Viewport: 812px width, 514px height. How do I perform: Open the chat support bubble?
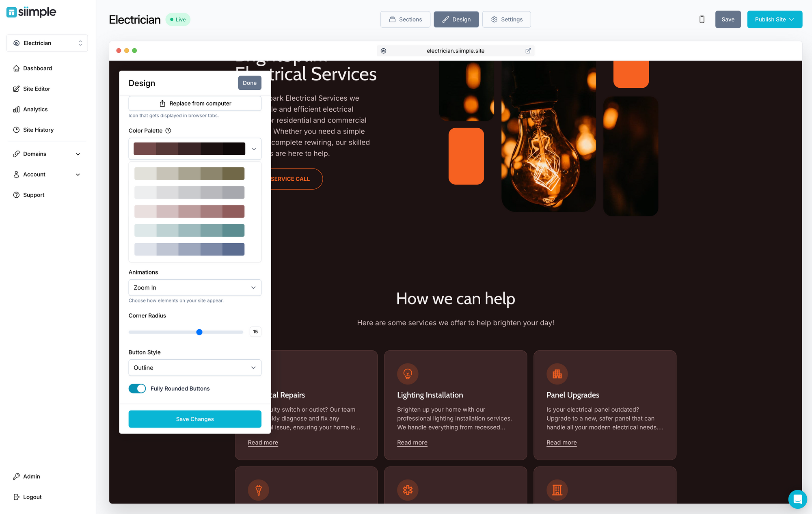pyautogui.click(x=797, y=499)
